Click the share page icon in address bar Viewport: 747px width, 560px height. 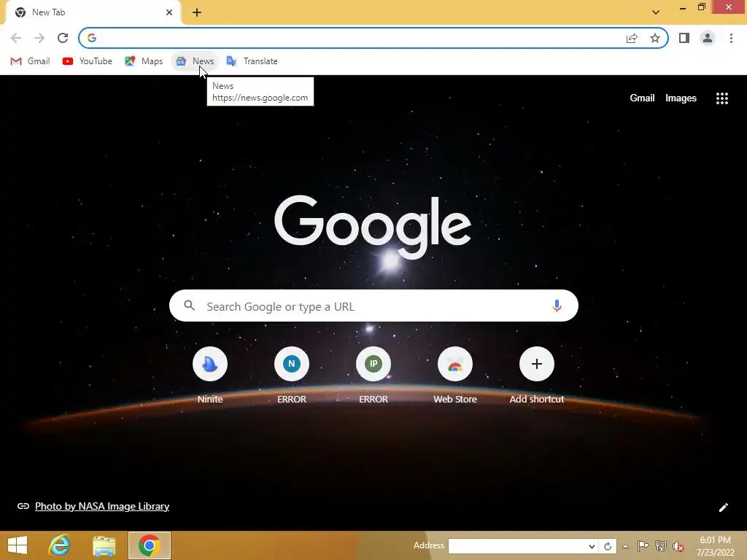[x=632, y=38]
